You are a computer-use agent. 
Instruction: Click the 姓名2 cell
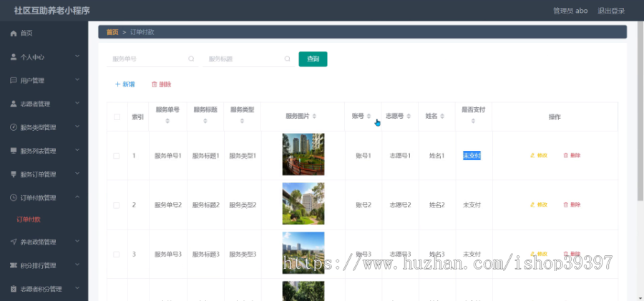click(437, 205)
